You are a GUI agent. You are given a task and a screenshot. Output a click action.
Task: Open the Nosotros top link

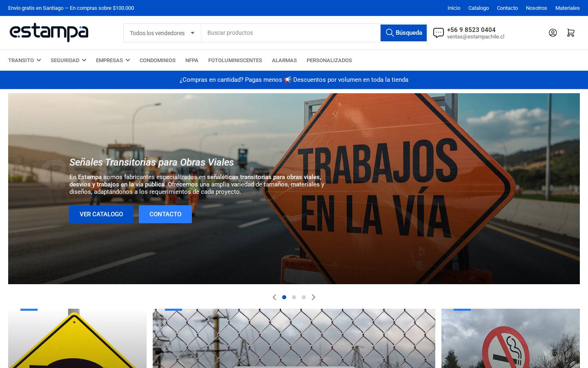click(537, 8)
